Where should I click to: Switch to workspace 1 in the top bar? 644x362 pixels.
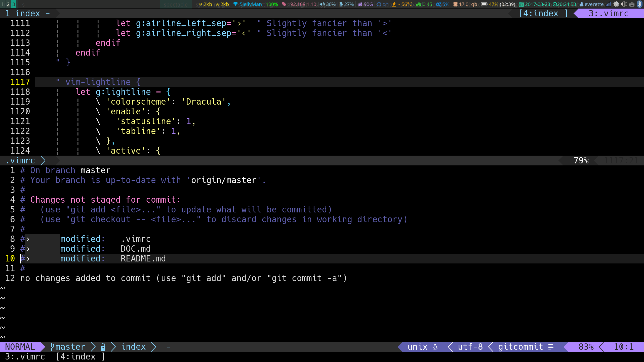[x=3, y=4]
